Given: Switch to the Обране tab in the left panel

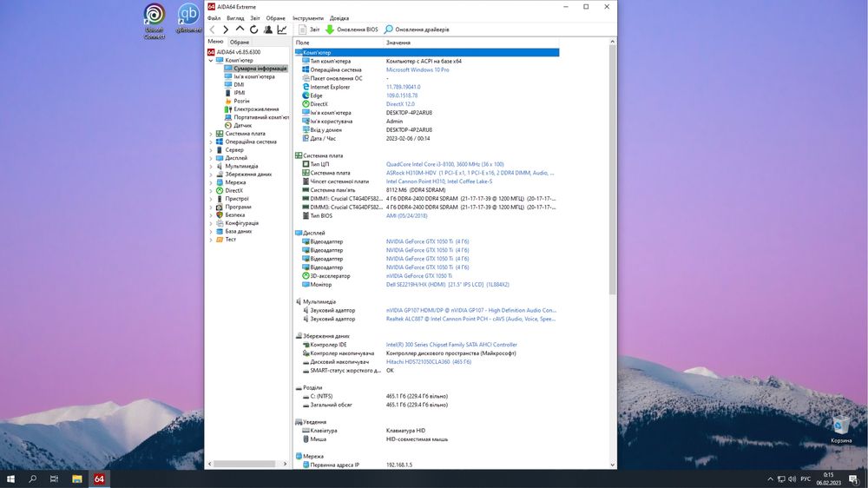Looking at the screenshot, I should [240, 42].
